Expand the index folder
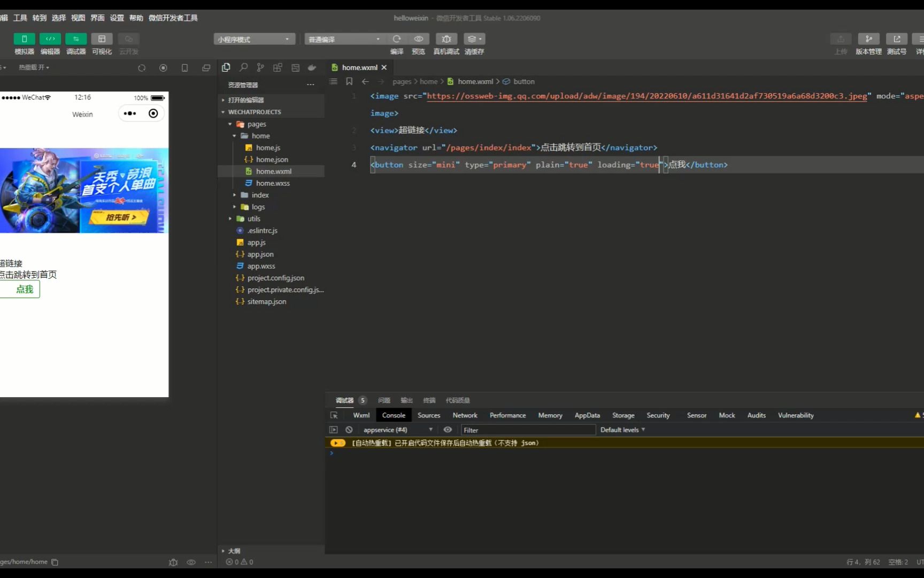The image size is (924, 578). 271,195
